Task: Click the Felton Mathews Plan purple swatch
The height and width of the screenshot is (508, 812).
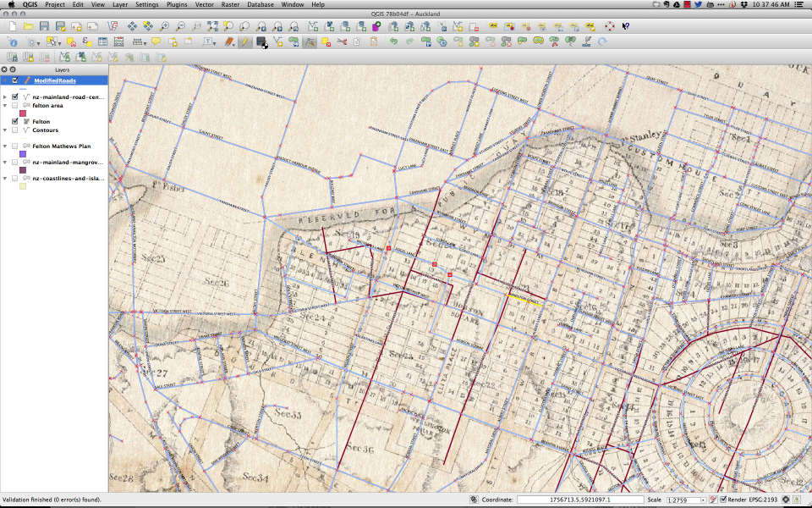Action: [x=23, y=154]
